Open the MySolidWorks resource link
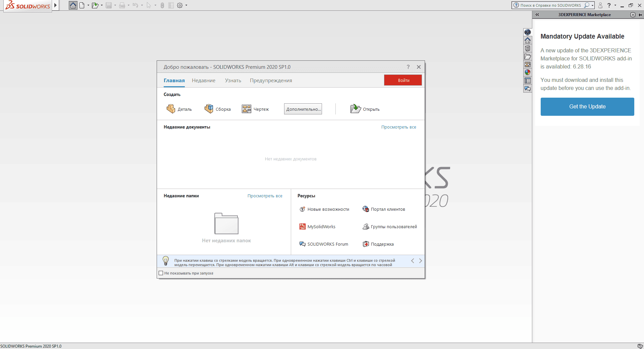The image size is (644, 349). pos(317,227)
